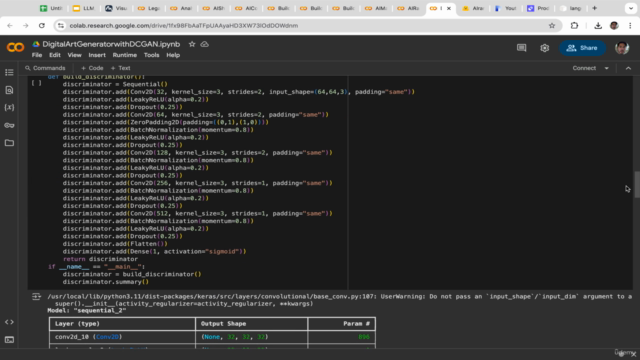Switch to the lang tab
Viewport: 640px width, 360px height.
571,8
